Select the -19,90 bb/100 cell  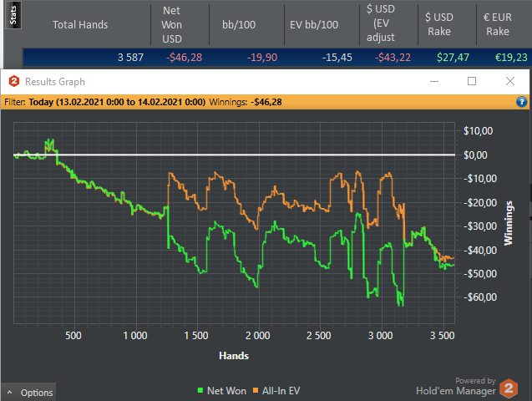pyautogui.click(x=262, y=58)
